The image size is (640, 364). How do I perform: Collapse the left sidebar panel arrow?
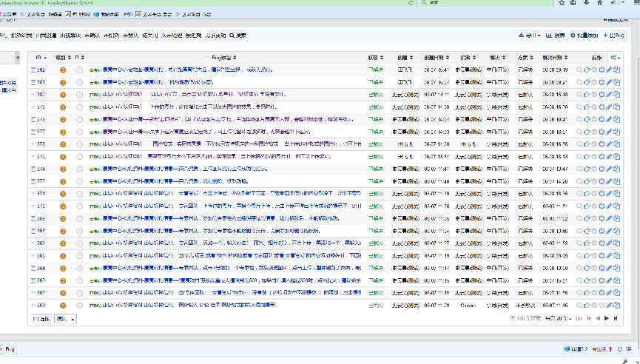pos(17,57)
